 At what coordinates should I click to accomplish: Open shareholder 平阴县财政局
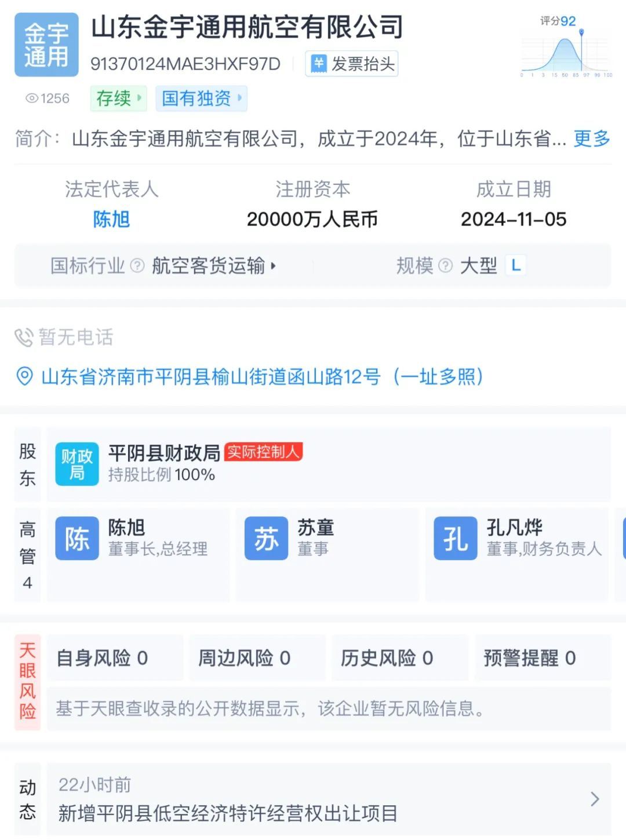pyautogui.click(x=164, y=453)
